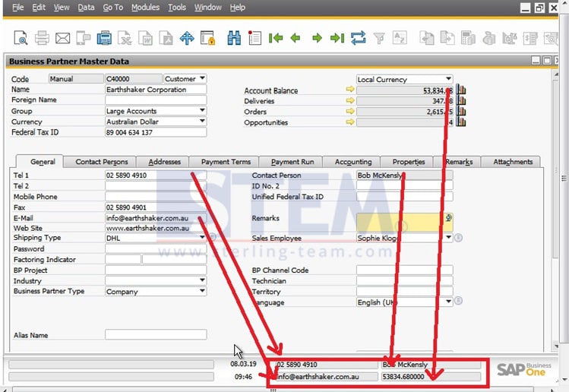The width and height of the screenshot is (569, 392).
Task: Open Account Balance chart icon
Action: [461, 90]
